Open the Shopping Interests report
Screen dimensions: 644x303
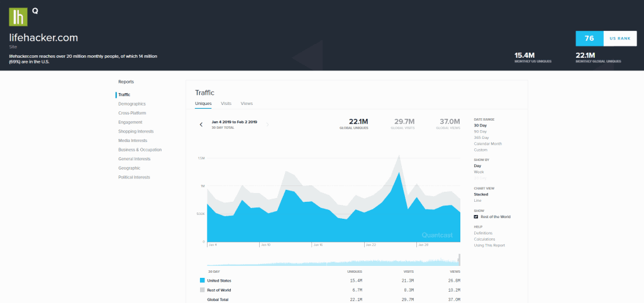tap(136, 131)
